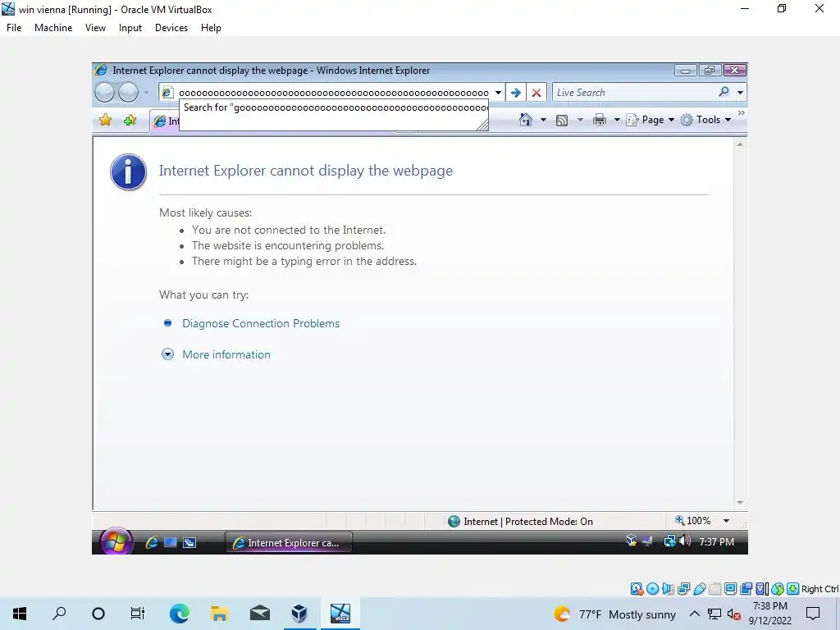Click VirtualBox Manager on host taskbar
This screenshot has height=630, width=840.
click(x=299, y=614)
